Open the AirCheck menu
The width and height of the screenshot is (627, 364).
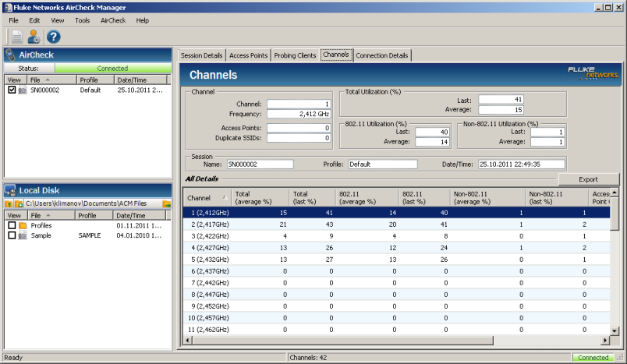point(113,20)
